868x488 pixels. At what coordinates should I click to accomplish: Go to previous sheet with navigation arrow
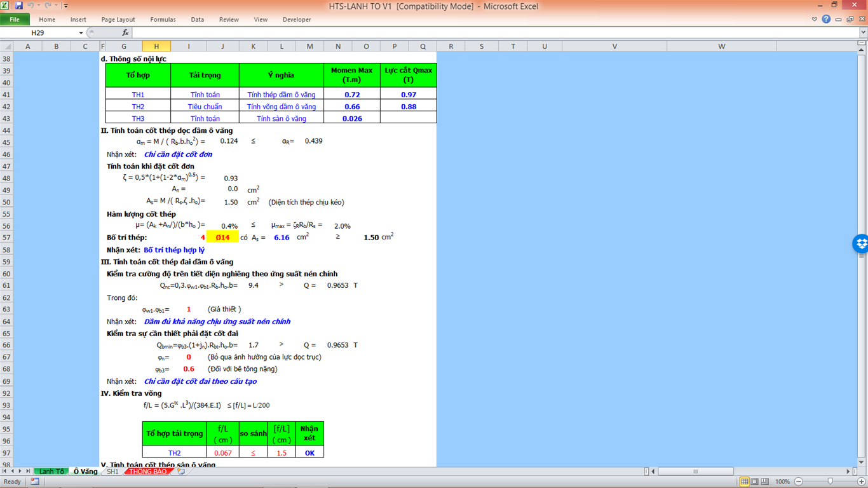tap(12, 471)
